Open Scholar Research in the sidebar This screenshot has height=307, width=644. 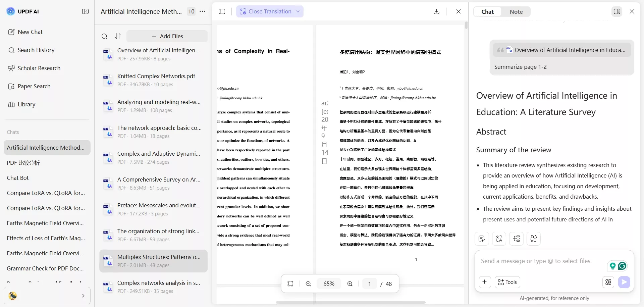point(39,68)
